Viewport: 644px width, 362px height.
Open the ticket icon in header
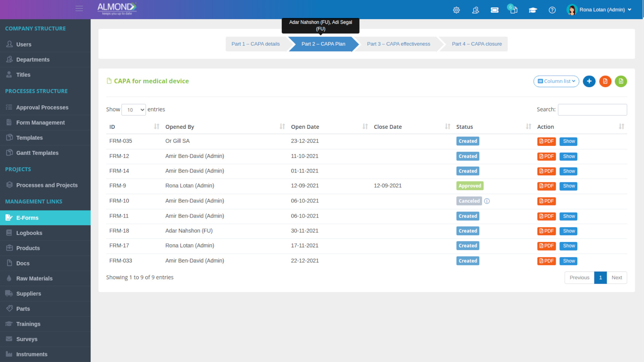click(x=495, y=10)
